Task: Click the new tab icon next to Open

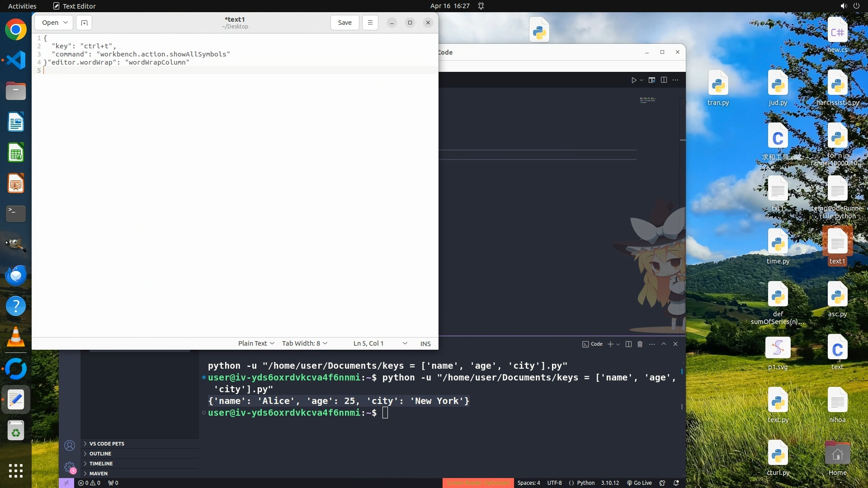Action: pos(84,23)
